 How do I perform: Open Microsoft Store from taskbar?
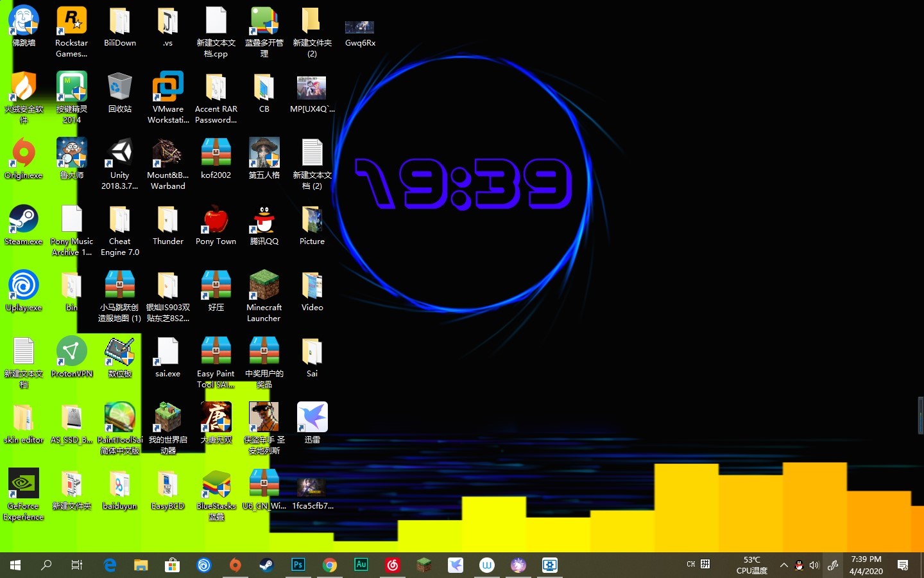click(173, 565)
